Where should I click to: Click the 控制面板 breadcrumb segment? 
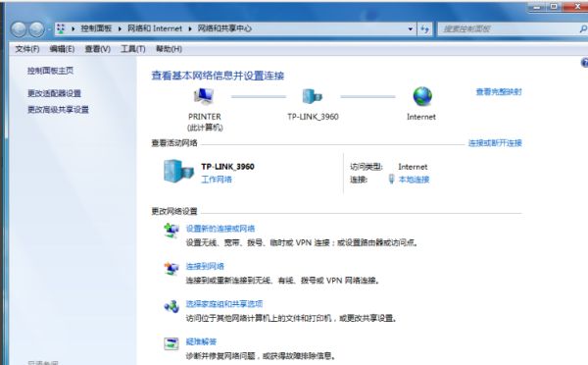(96, 28)
